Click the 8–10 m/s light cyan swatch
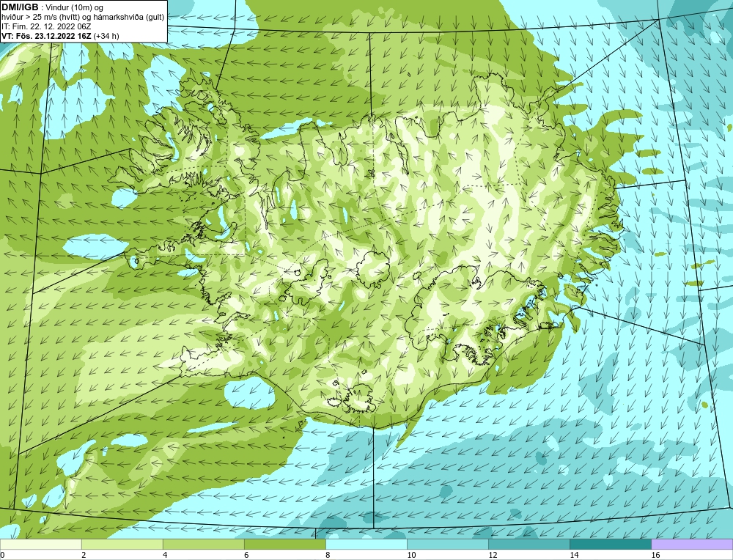The width and height of the screenshot is (733, 560). [x=366, y=544]
